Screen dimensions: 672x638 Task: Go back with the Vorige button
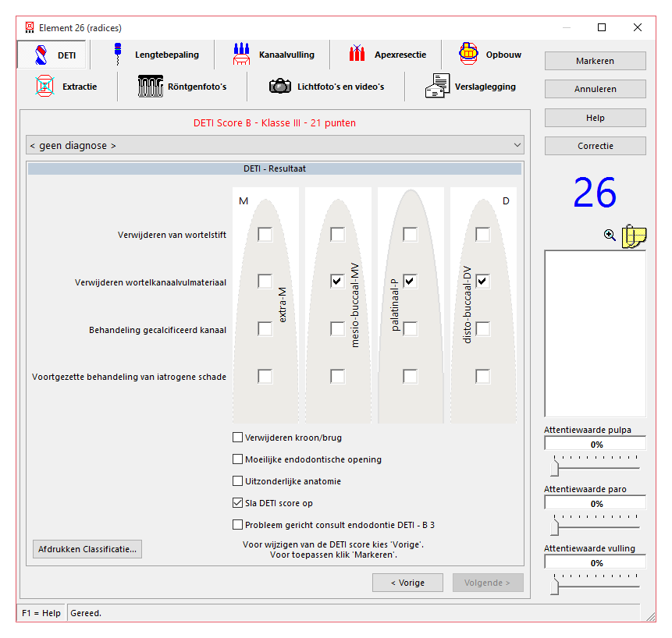point(407,583)
